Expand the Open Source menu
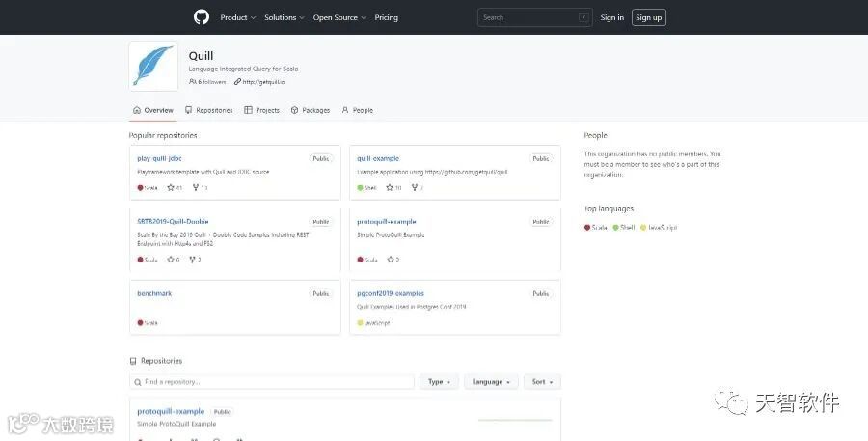 [x=339, y=17]
